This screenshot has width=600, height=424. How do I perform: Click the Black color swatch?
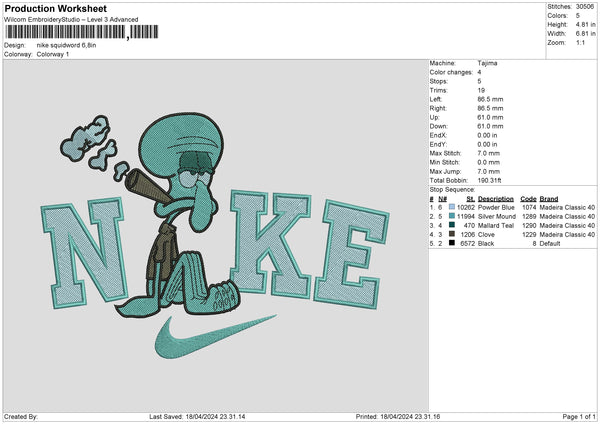(452, 243)
